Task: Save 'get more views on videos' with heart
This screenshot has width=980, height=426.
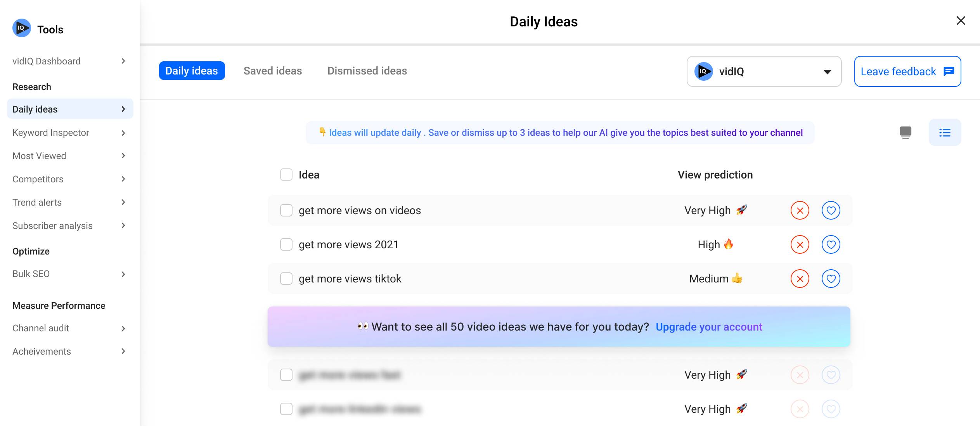Action: [831, 210]
